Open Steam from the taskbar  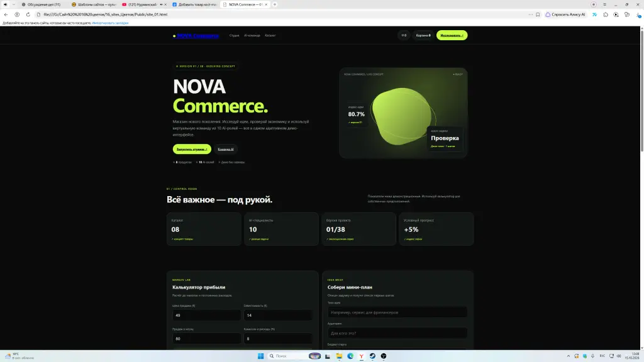tap(372, 356)
